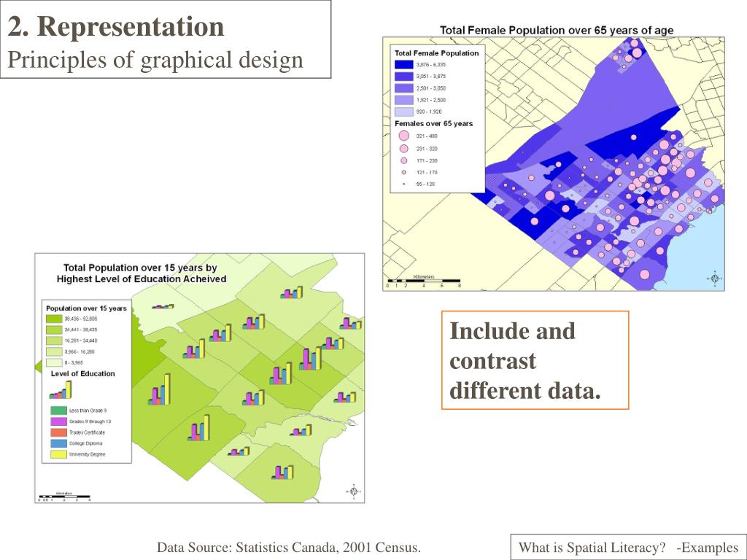Click the 'Grades 9 through 13' label
The width and height of the screenshot is (747, 560).
pos(90,421)
